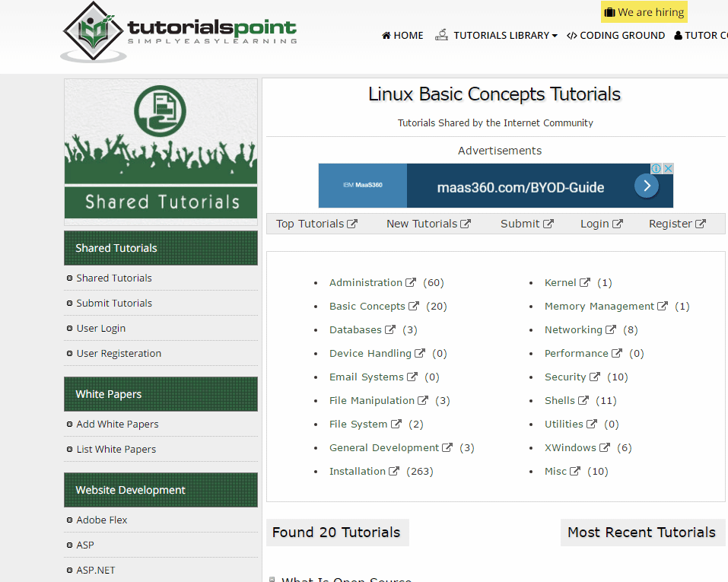Click the tutorialspoint logo

(179, 32)
